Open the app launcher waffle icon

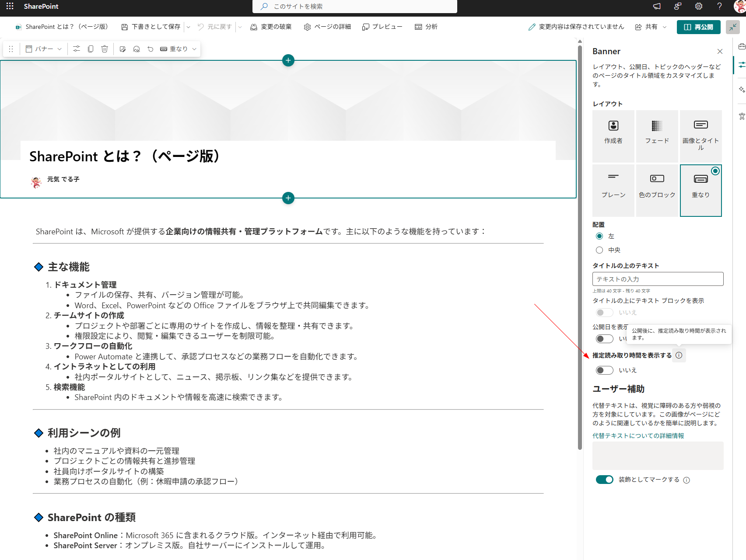[10, 6]
